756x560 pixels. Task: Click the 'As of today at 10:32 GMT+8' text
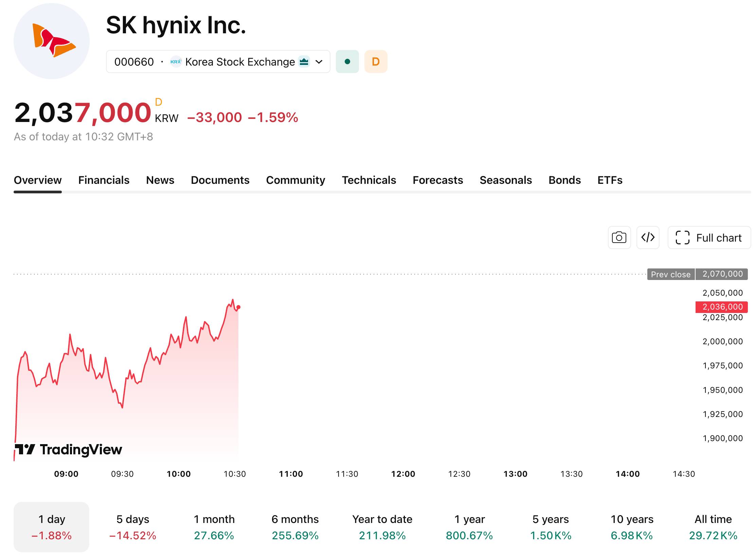click(84, 137)
